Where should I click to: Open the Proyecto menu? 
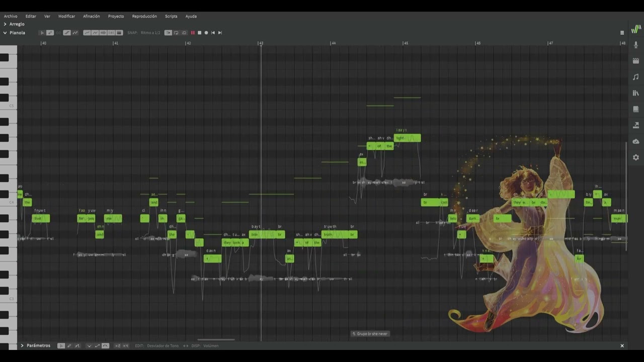[116, 16]
